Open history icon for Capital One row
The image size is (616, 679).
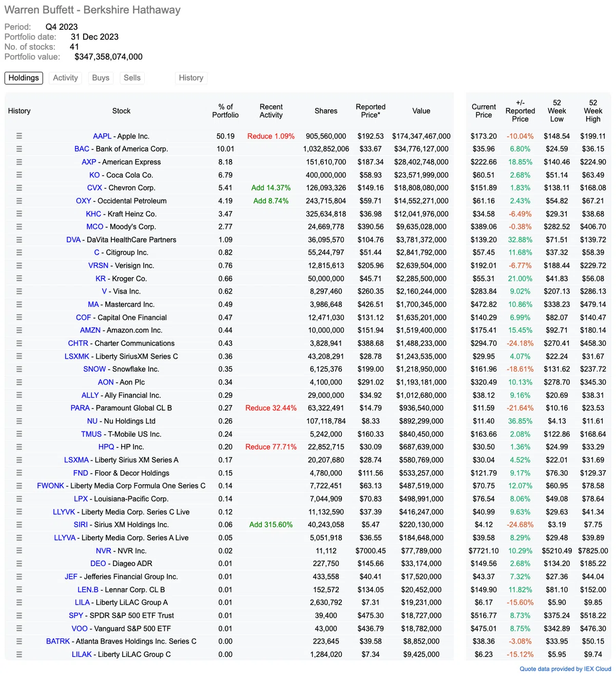pos(19,317)
